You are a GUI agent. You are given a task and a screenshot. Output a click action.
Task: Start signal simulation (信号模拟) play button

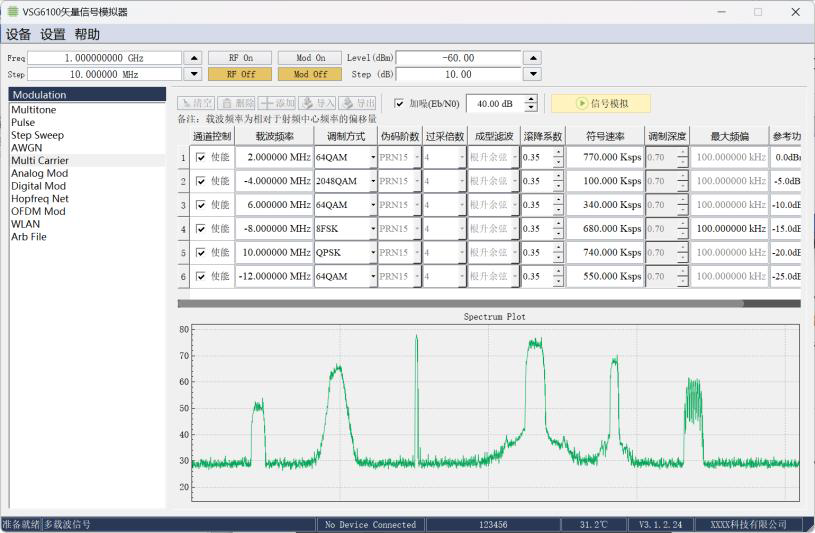(x=601, y=103)
